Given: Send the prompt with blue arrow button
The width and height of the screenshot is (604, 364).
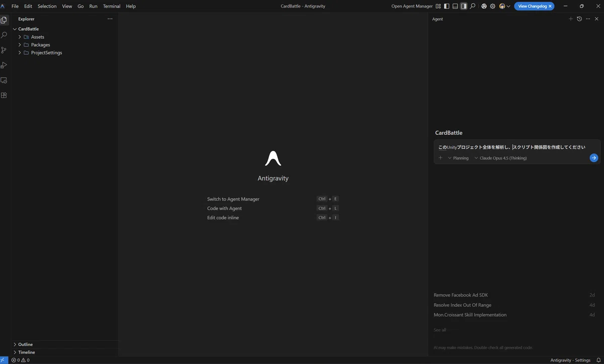Looking at the screenshot, I should tap(594, 158).
